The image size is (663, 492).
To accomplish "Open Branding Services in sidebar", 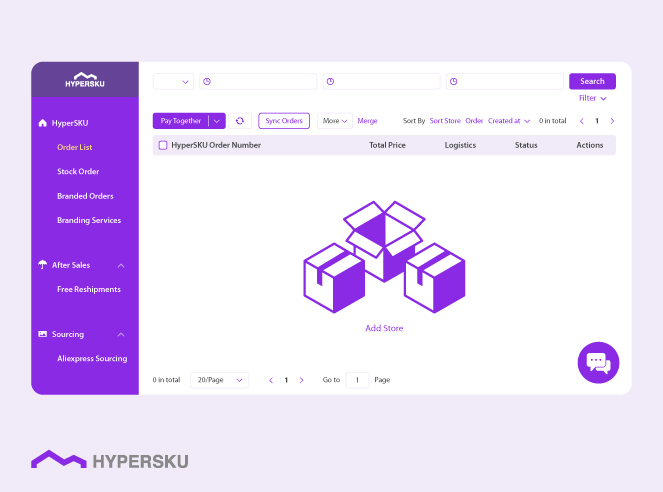I will 89,220.
